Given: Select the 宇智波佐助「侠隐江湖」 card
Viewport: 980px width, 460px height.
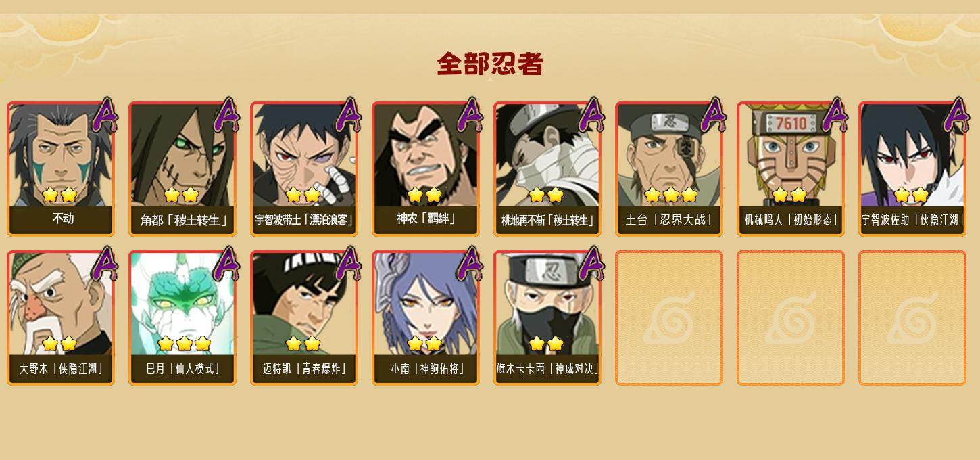Looking at the screenshot, I should pyautogui.click(x=912, y=169).
